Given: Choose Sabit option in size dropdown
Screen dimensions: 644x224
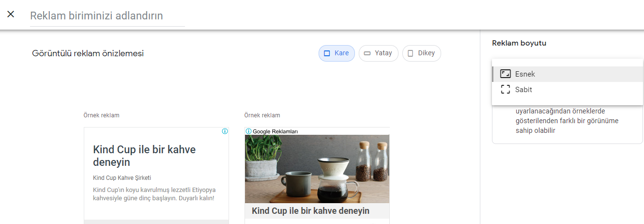Looking at the screenshot, I should coord(567,90).
